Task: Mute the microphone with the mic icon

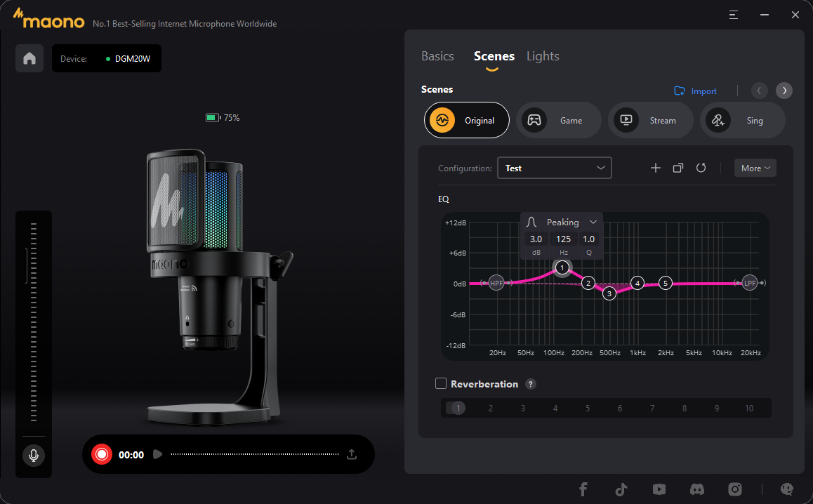Action: [34, 456]
